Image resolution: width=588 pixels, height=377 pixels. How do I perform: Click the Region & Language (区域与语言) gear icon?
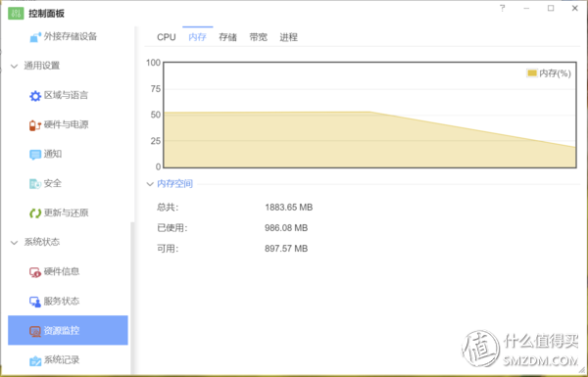pos(35,96)
